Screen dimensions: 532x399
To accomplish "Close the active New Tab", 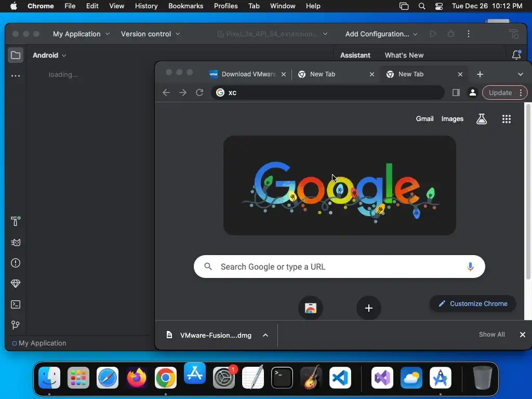I will click(460, 74).
